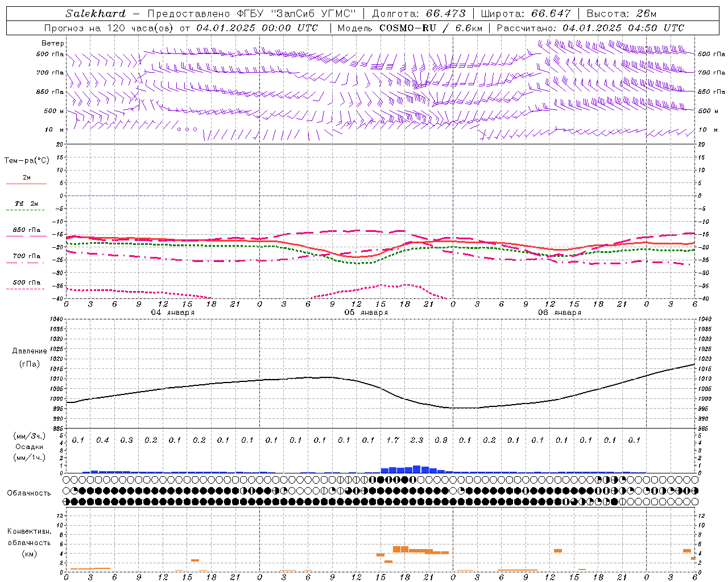The height and width of the screenshot is (582, 728).
Task: Click the 0.3 precipitation value
Action: pos(126,440)
